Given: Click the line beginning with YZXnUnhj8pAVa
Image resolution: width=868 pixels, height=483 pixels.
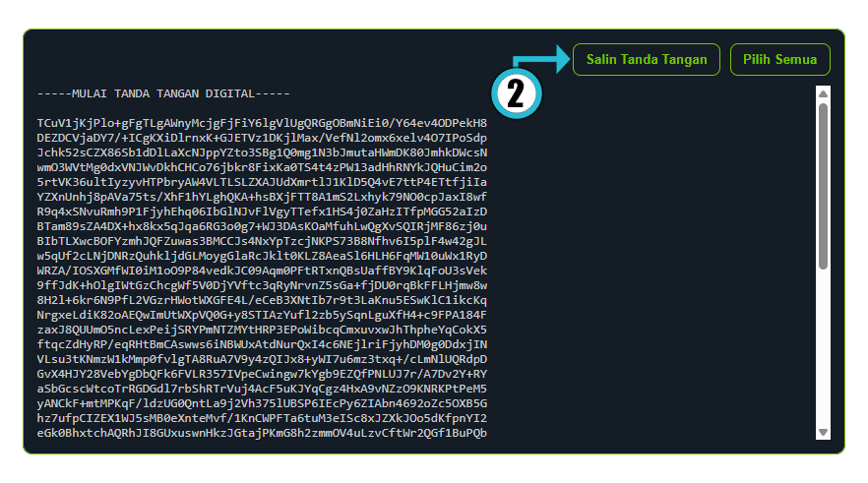Looking at the screenshot, I should click(x=262, y=197).
